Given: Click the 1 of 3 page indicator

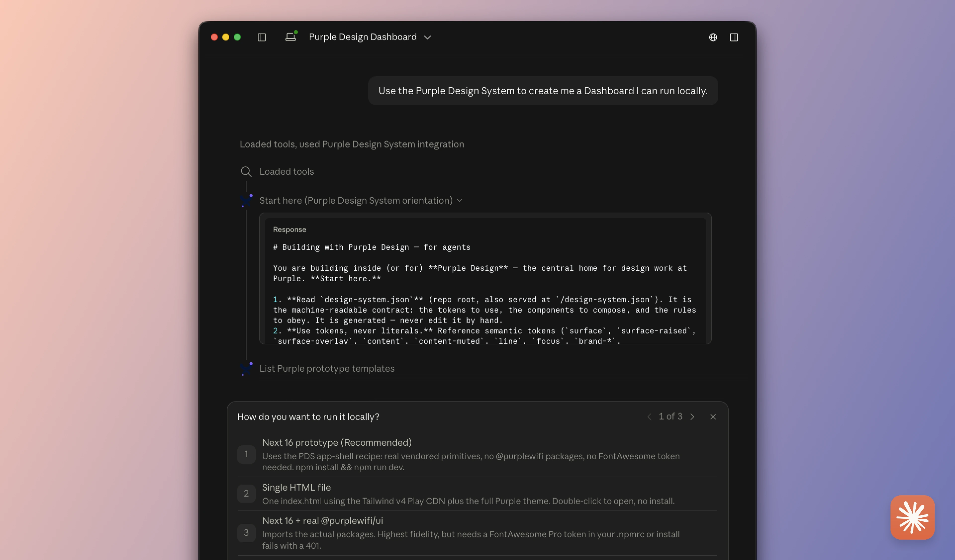Looking at the screenshot, I should [670, 417].
